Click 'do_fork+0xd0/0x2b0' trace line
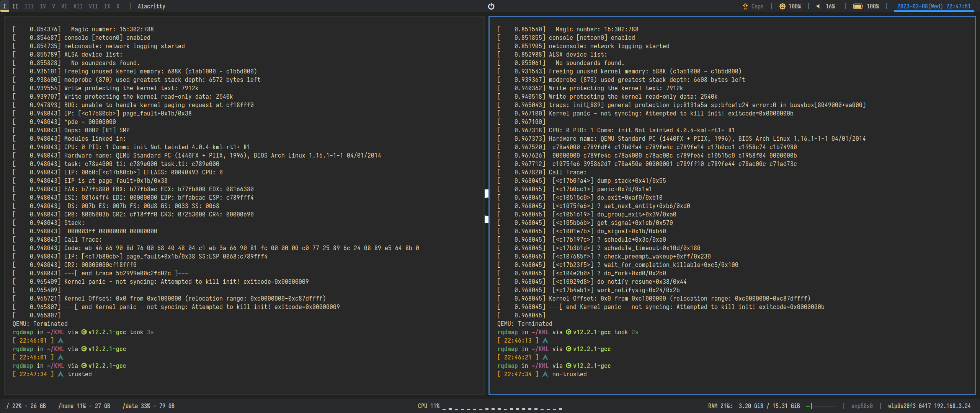The image size is (980, 413). pyautogui.click(x=581, y=273)
